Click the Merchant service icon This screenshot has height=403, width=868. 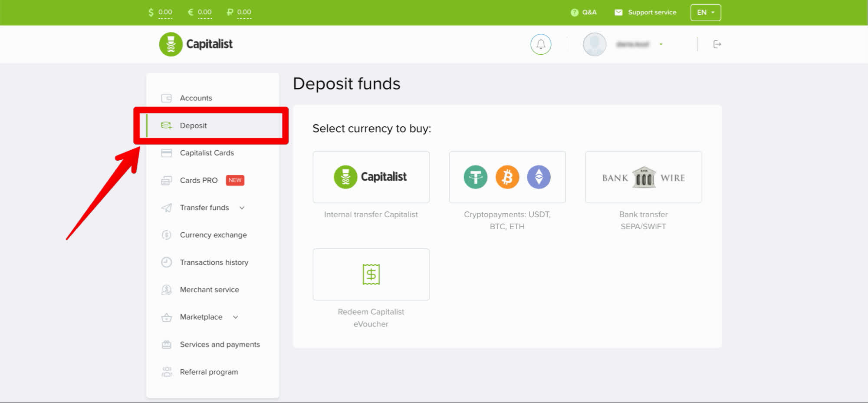point(166,290)
